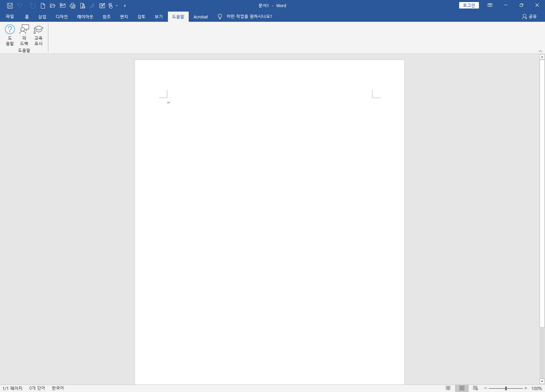Toggle touch/mouse mode hand icon
This screenshot has height=392, width=545.
tap(111, 5)
